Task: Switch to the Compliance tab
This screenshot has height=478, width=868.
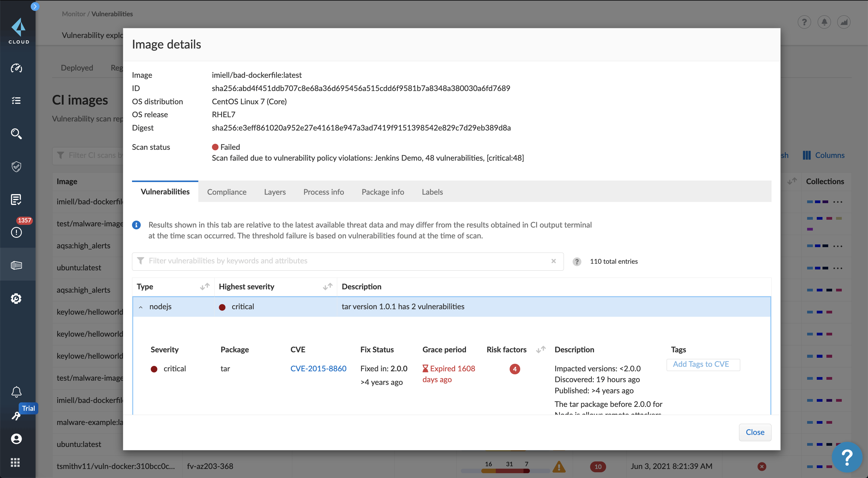Action: (x=227, y=192)
